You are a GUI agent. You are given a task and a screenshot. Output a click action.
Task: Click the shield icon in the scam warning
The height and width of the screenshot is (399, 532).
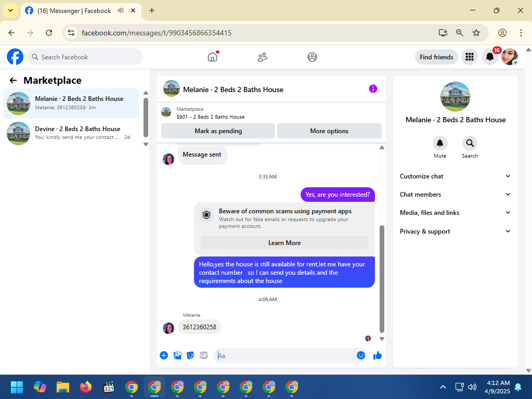pos(206,215)
